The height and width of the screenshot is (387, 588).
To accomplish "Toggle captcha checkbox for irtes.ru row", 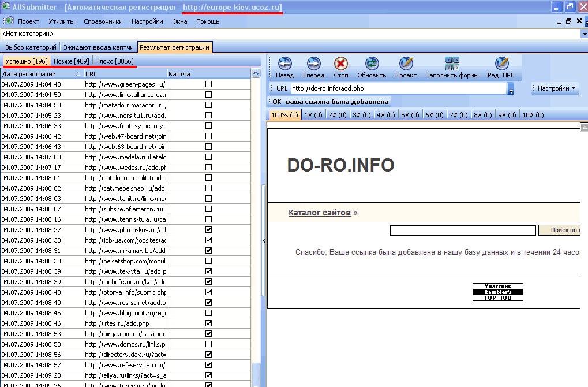I will 209,323.
